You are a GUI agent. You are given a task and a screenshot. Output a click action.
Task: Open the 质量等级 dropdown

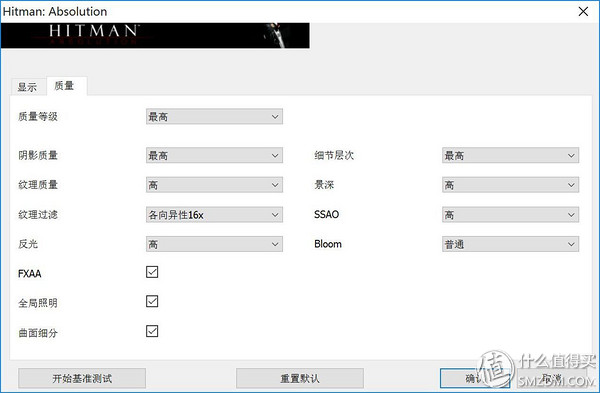pyautogui.click(x=214, y=117)
